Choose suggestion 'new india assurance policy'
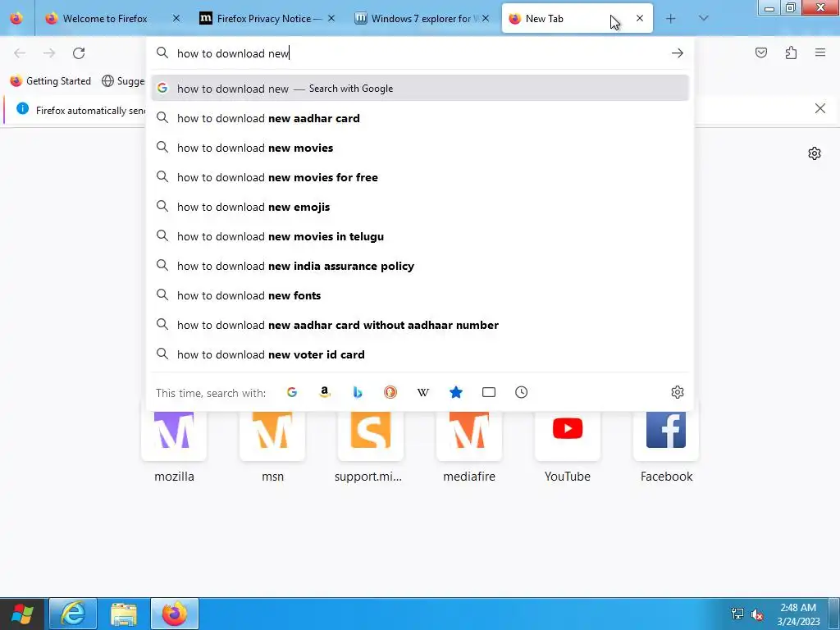 click(x=420, y=265)
